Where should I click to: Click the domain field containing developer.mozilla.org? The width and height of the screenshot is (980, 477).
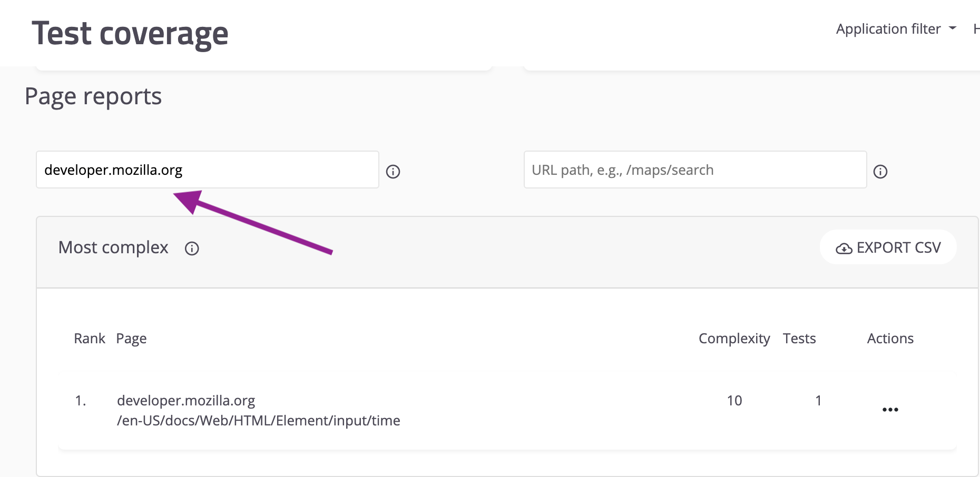(208, 170)
